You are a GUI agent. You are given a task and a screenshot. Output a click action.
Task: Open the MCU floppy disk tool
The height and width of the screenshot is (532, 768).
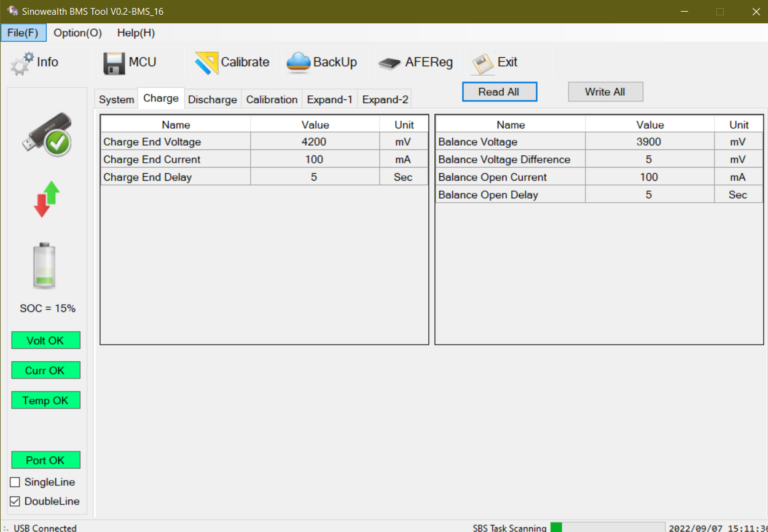coord(114,63)
